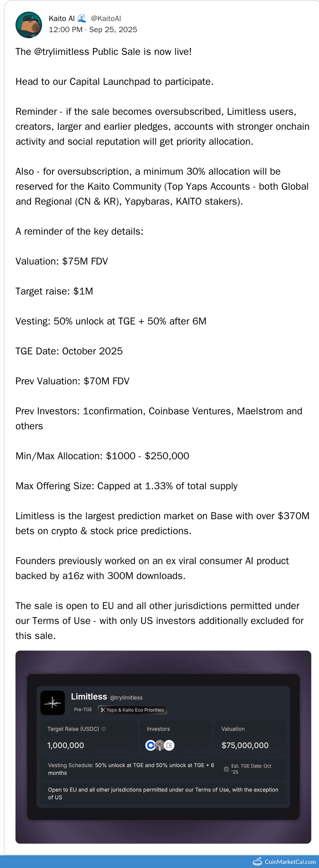Viewport: 319px width, 868px height.
Task: Click the $75,000,000 valuation figure
Action: click(x=245, y=745)
